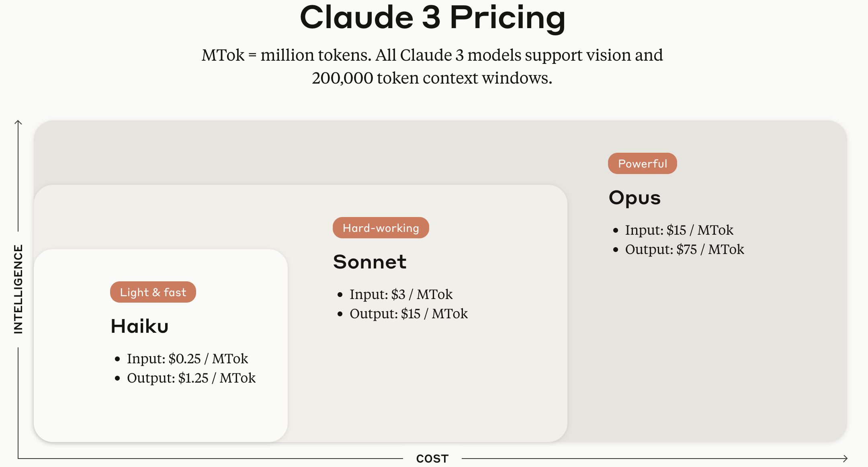This screenshot has width=868, height=467.
Task: Click Haiku Output $1.25 / MTok text
Action: tap(191, 378)
